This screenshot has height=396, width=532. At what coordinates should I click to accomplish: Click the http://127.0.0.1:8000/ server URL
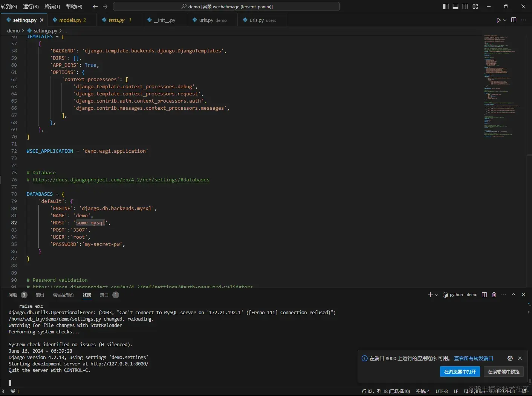coord(119,364)
